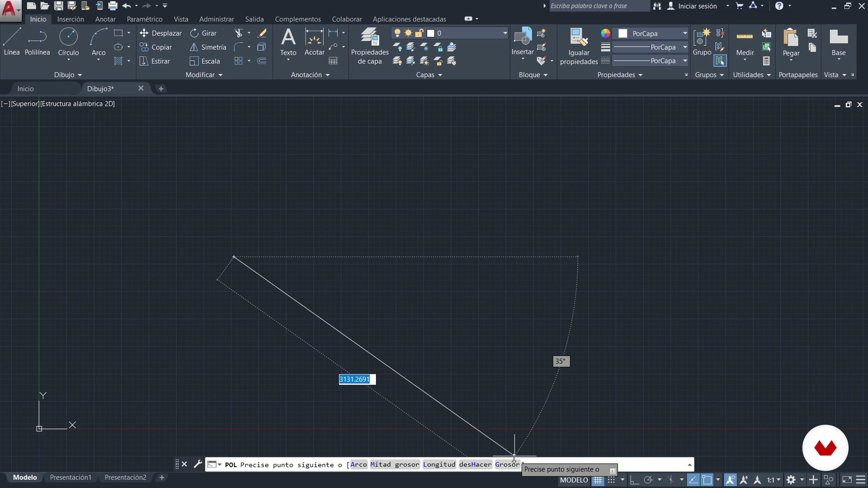This screenshot has height=488, width=868.
Task: Click the white layer 0 color swatch
Action: (431, 33)
